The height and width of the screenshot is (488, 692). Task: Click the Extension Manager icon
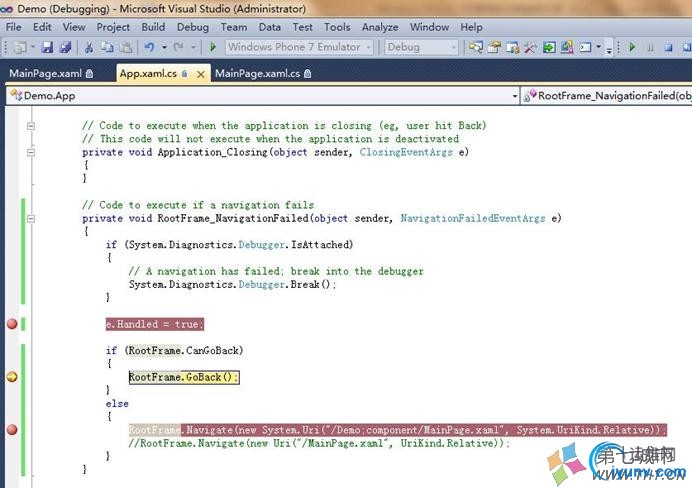point(567,47)
